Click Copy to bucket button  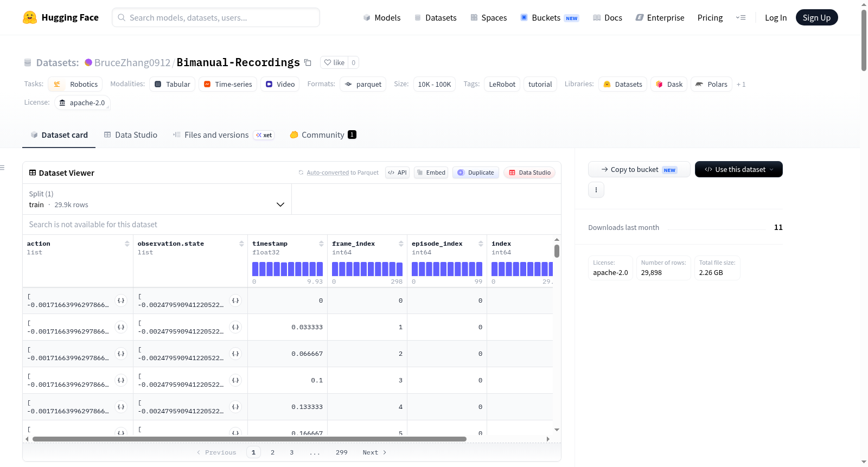(x=639, y=169)
